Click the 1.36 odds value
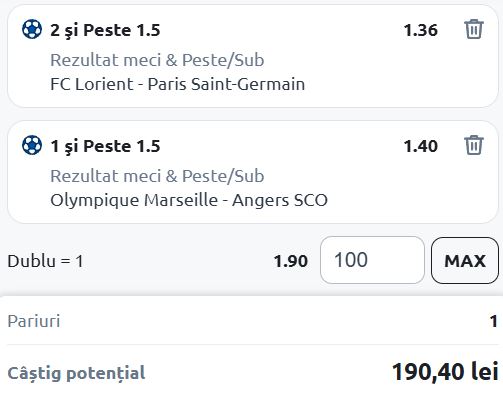The image size is (503, 394). coord(421,30)
